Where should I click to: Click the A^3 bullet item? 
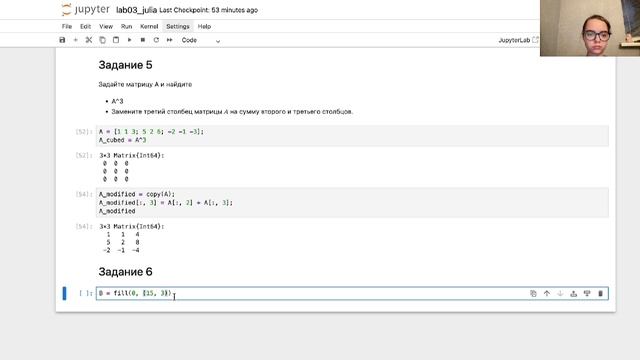click(x=117, y=101)
